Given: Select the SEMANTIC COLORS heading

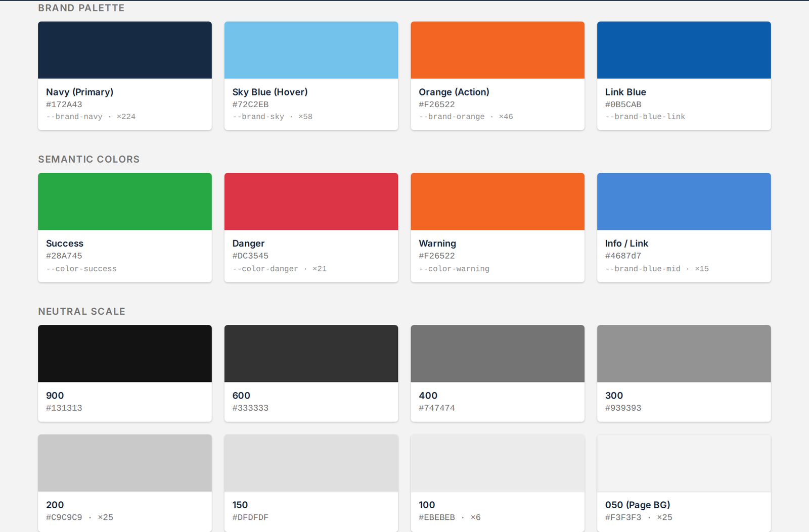Looking at the screenshot, I should tap(89, 159).
